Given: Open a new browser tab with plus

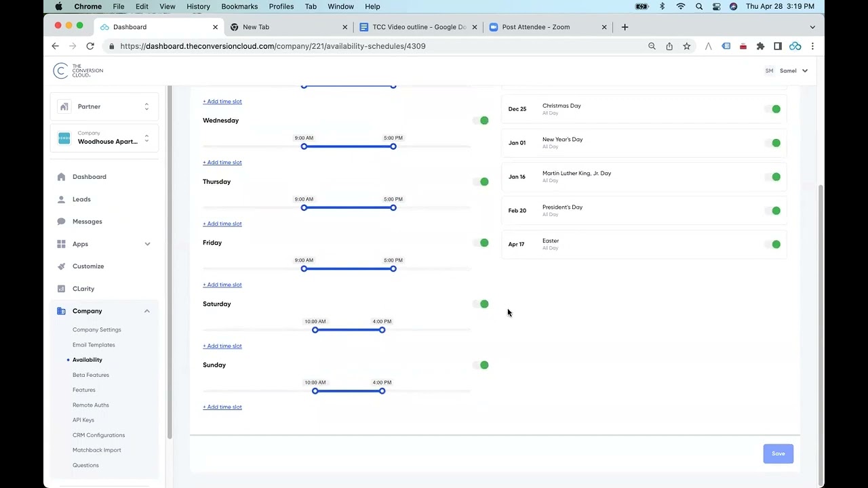Looking at the screenshot, I should click(625, 27).
